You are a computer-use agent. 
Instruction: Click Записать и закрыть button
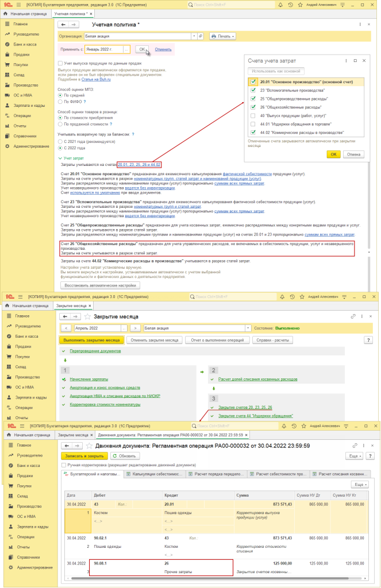[x=84, y=456]
